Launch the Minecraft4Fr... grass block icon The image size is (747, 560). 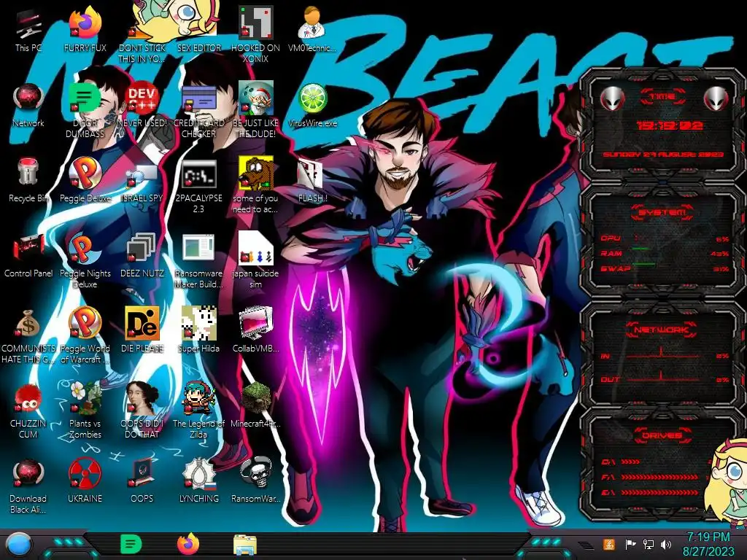coord(255,405)
